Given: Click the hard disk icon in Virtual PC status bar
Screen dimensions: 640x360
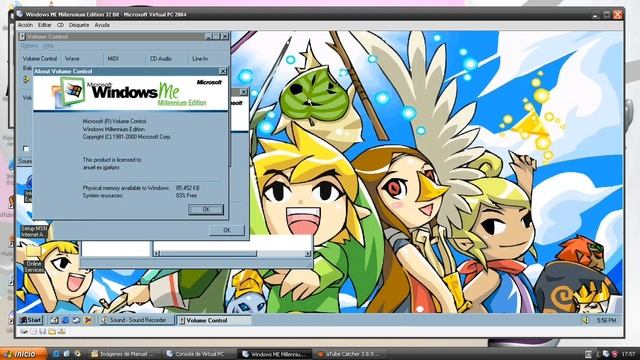Looking at the screenshot, I should 24,331.
